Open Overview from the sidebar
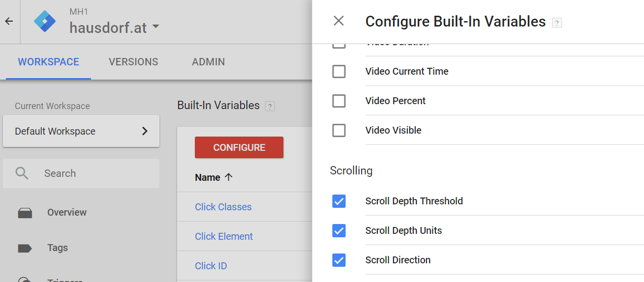 pos(66,213)
